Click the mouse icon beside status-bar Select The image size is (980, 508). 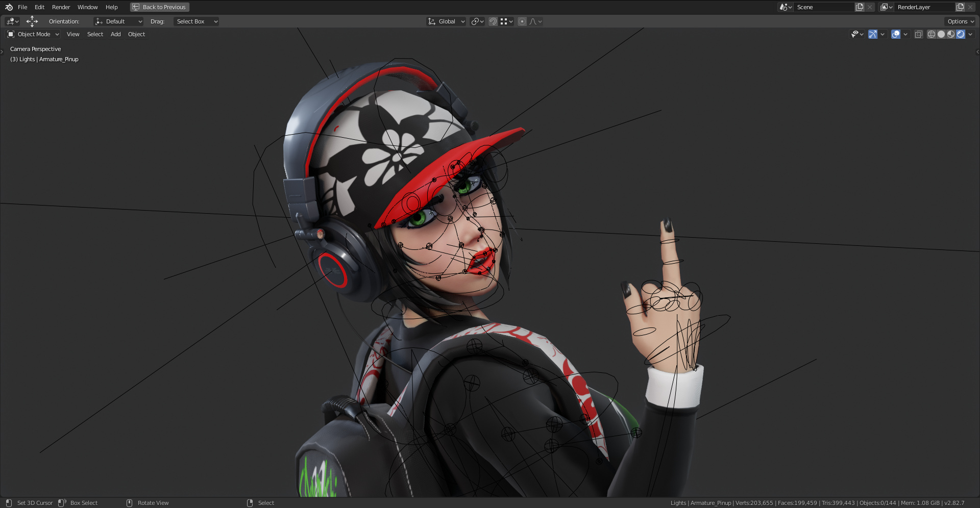pyautogui.click(x=250, y=503)
